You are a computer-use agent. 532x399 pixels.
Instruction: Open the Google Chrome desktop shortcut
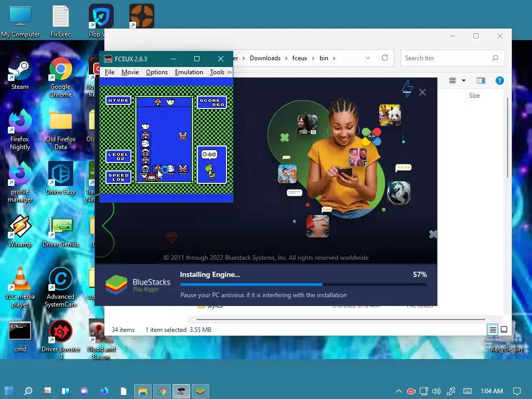[x=60, y=77]
